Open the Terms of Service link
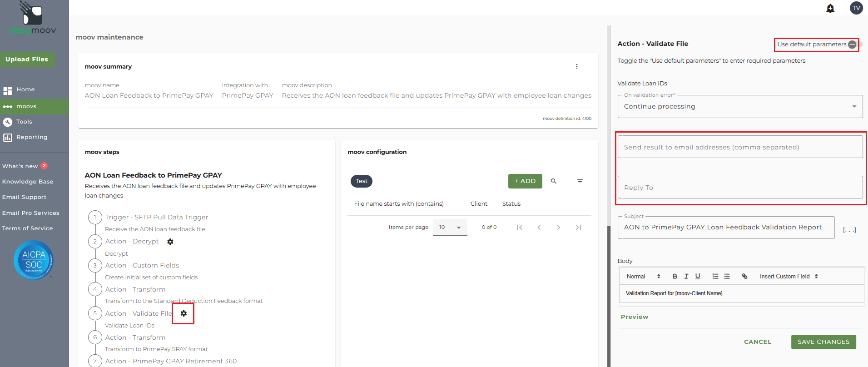 [27, 228]
